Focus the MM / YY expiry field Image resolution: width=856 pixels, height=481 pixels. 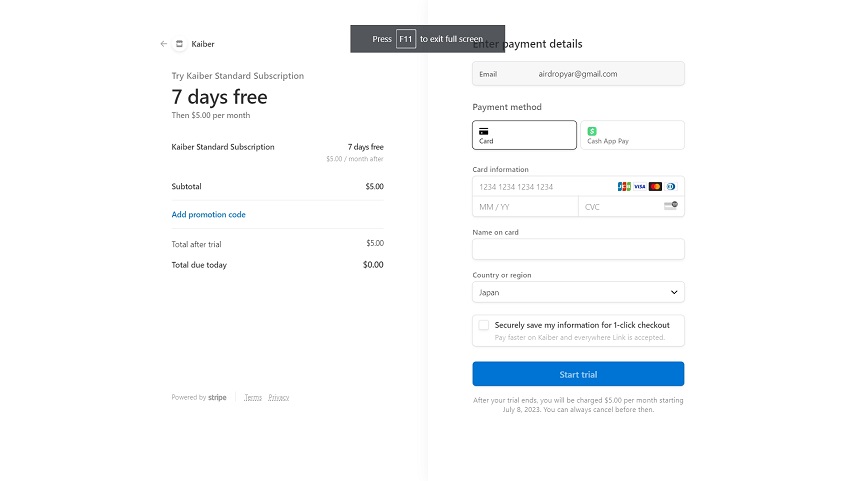[x=525, y=207]
